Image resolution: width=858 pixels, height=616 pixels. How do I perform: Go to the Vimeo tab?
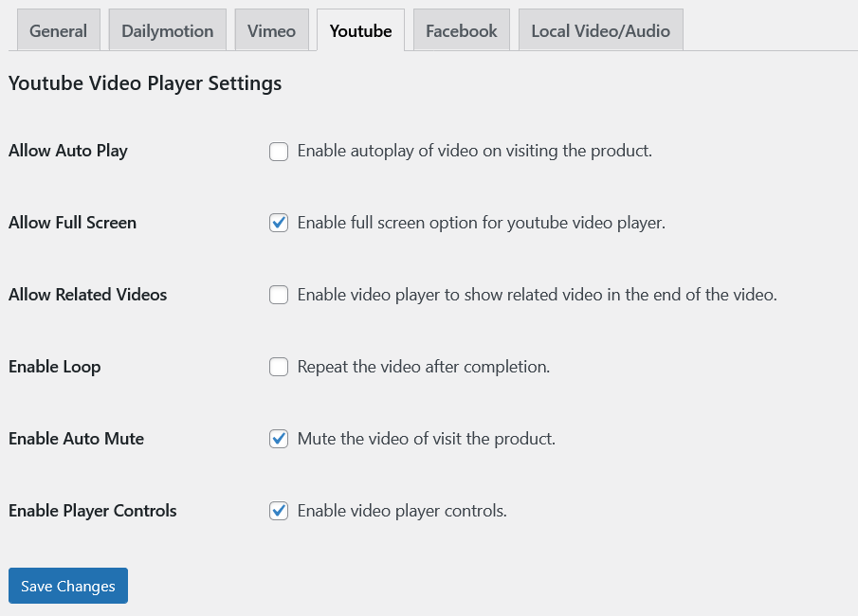click(x=271, y=31)
